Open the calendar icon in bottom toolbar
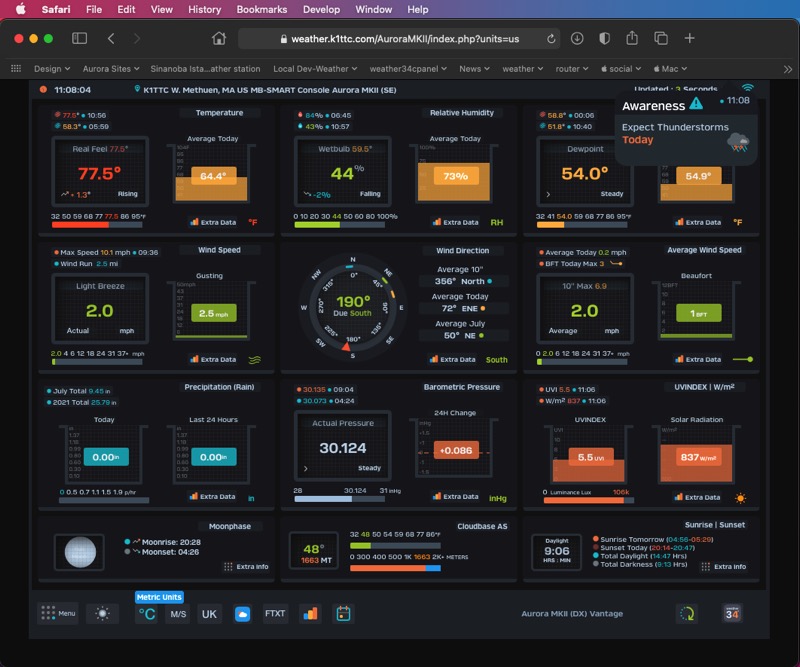 pyautogui.click(x=343, y=613)
